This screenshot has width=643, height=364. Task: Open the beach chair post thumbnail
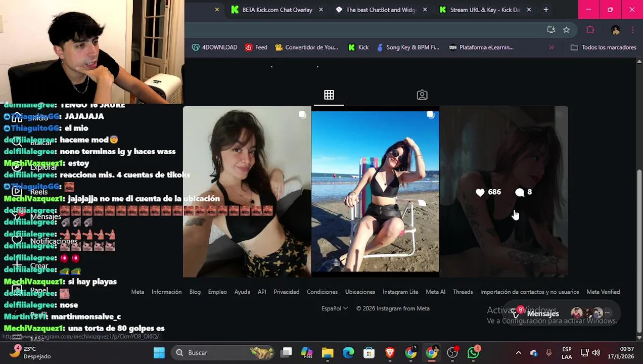[x=375, y=192]
